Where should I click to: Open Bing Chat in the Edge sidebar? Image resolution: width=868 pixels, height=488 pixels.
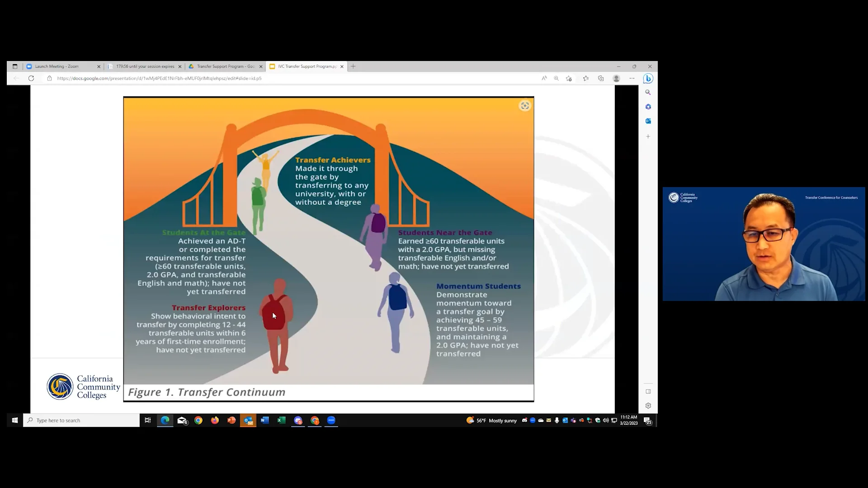pos(648,78)
